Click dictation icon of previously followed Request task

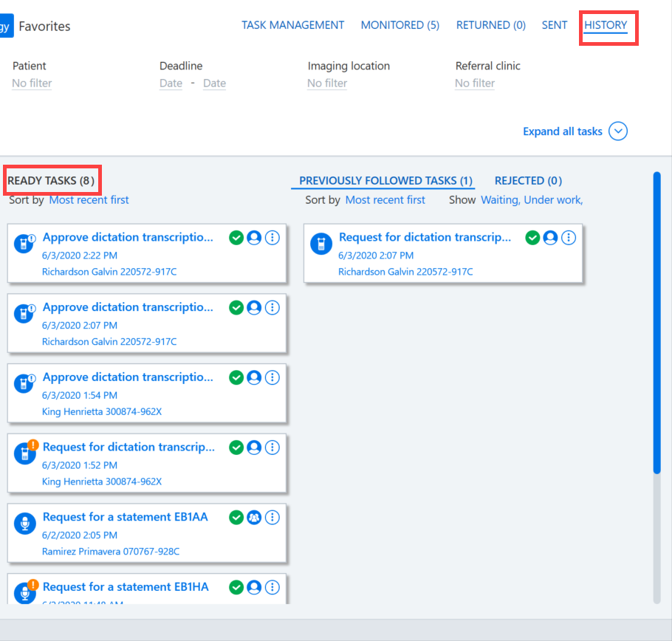click(321, 244)
